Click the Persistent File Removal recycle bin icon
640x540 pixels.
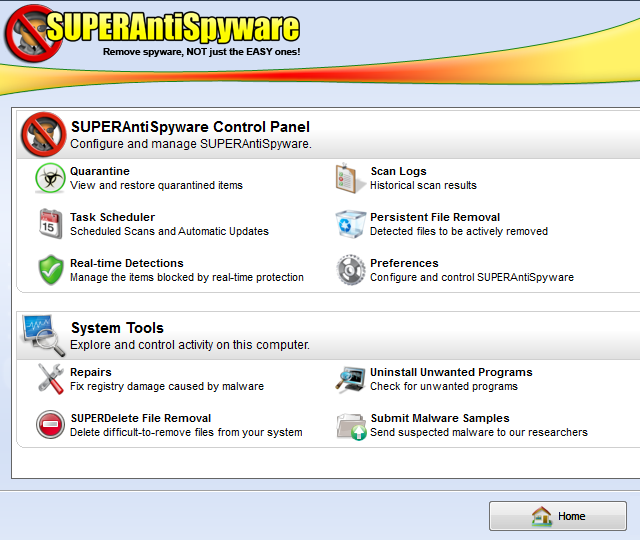tap(350, 223)
